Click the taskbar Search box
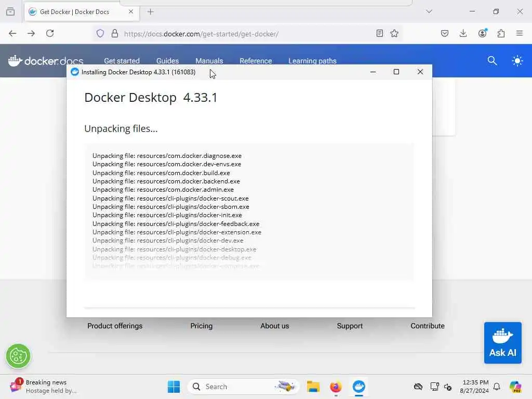The image size is (532, 399). point(243,387)
